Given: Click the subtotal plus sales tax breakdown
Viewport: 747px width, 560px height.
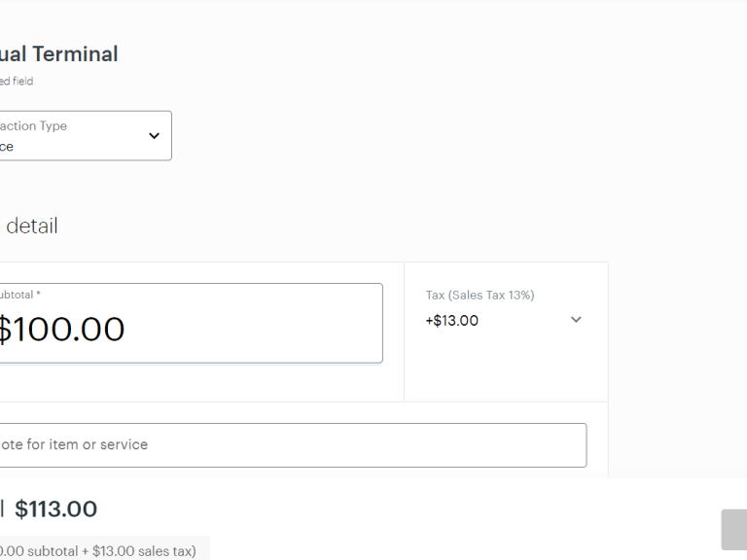Looking at the screenshot, I should (x=97, y=551).
